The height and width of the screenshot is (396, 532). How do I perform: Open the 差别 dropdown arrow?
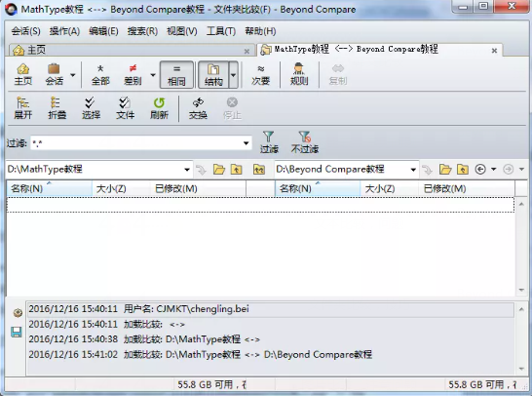(153, 75)
